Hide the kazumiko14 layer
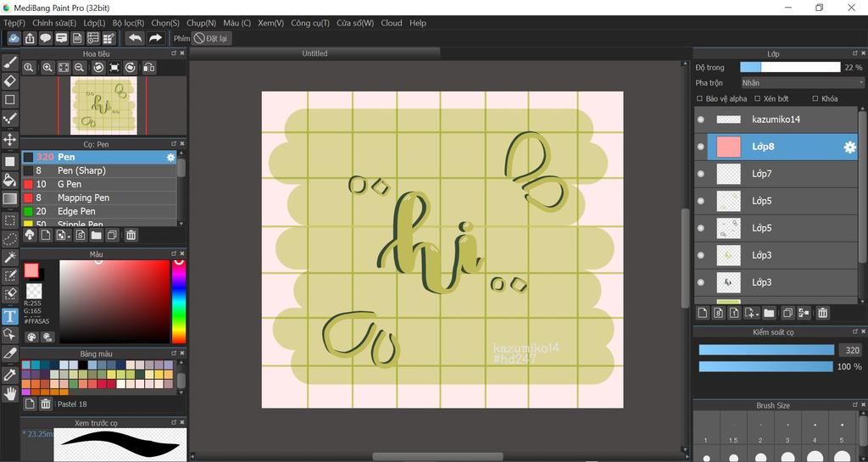This screenshot has height=462, width=868. pyautogui.click(x=701, y=120)
